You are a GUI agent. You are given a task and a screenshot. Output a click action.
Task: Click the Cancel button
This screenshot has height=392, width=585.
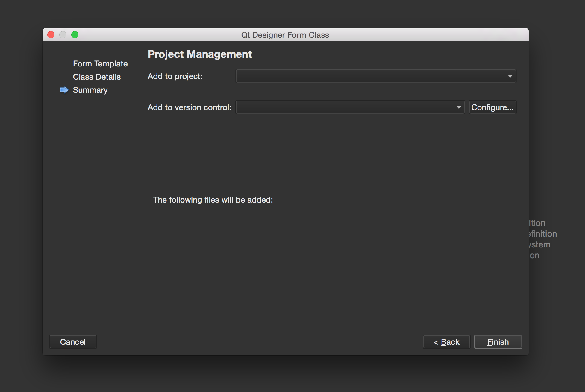click(x=73, y=342)
